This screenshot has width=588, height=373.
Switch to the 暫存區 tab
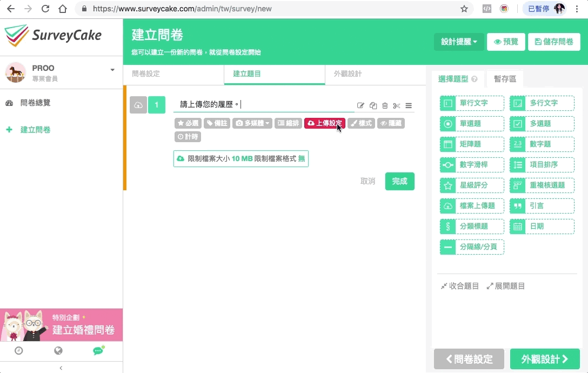(x=505, y=79)
